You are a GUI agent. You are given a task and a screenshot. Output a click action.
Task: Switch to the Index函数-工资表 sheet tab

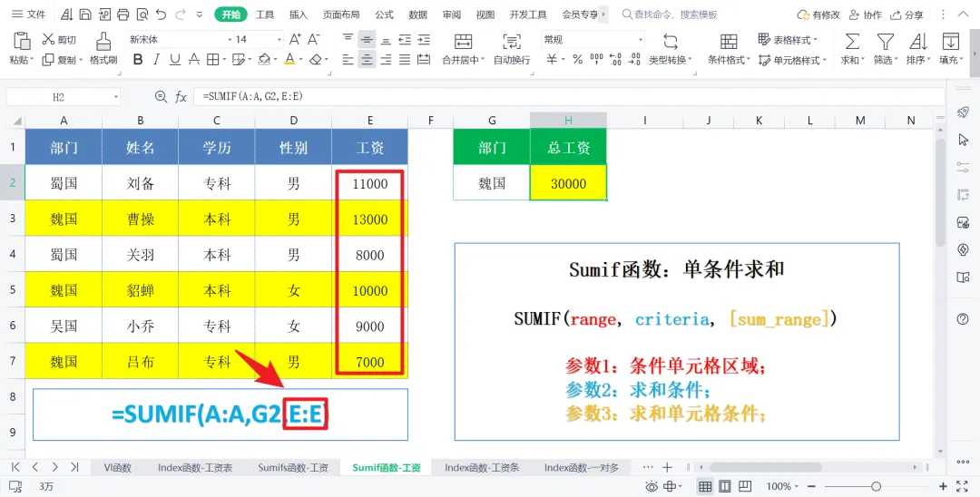pyautogui.click(x=195, y=467)
